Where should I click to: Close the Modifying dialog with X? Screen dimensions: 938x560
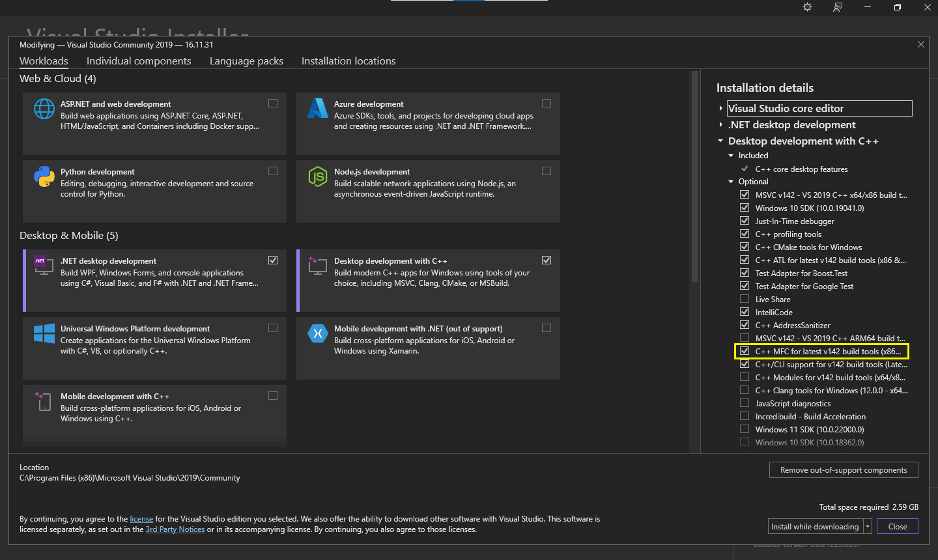click(921, 44)
